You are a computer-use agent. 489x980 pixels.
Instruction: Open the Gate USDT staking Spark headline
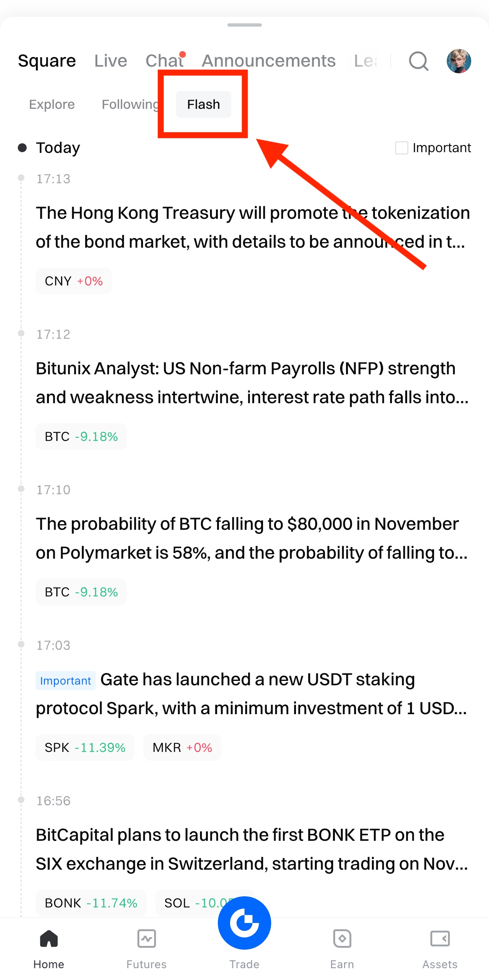(251, 694)
